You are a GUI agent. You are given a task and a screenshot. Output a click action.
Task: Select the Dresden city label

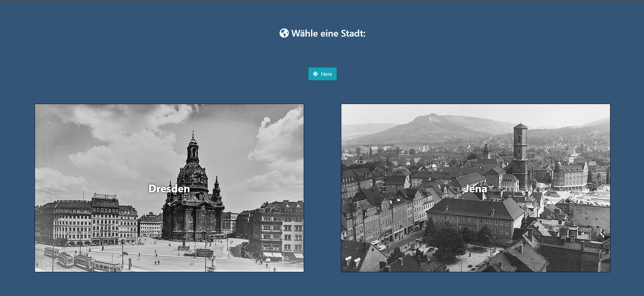[169, 189]
